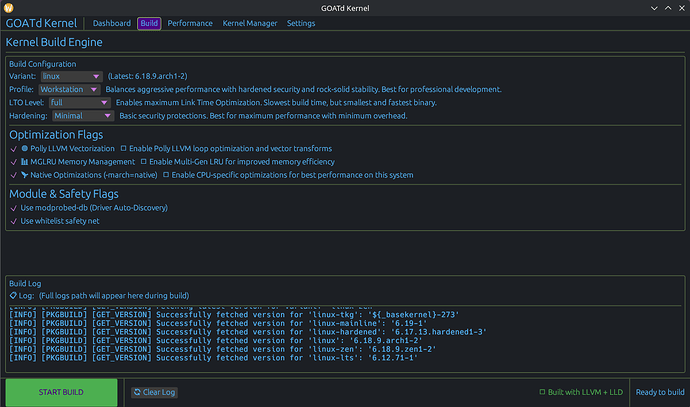Click the Polly LLVM Vectorization circle icon

pyautogui.click(x=23, y=148)
